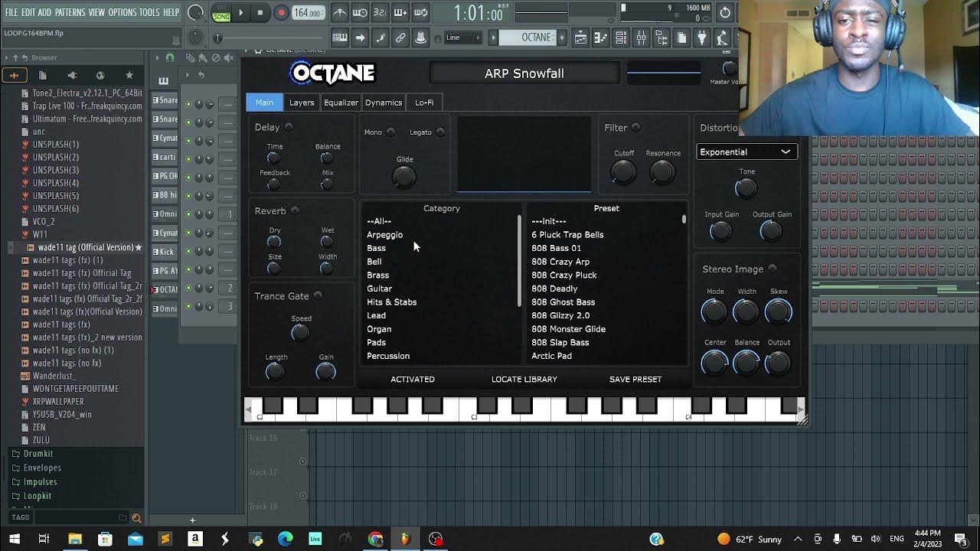
Task: Click the plug icon in toolbar
Action: (x=701, y=37)
